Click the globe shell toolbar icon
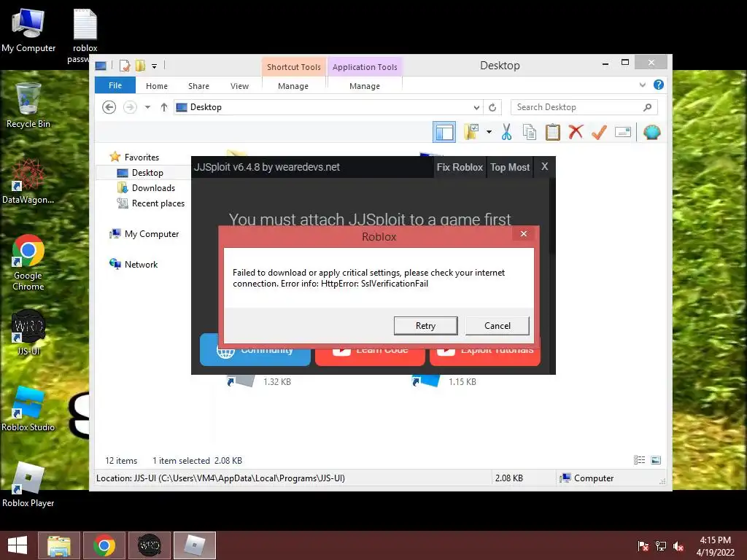Screen dimensions: 747x560 pyautogui.click(x=651, y=132)
